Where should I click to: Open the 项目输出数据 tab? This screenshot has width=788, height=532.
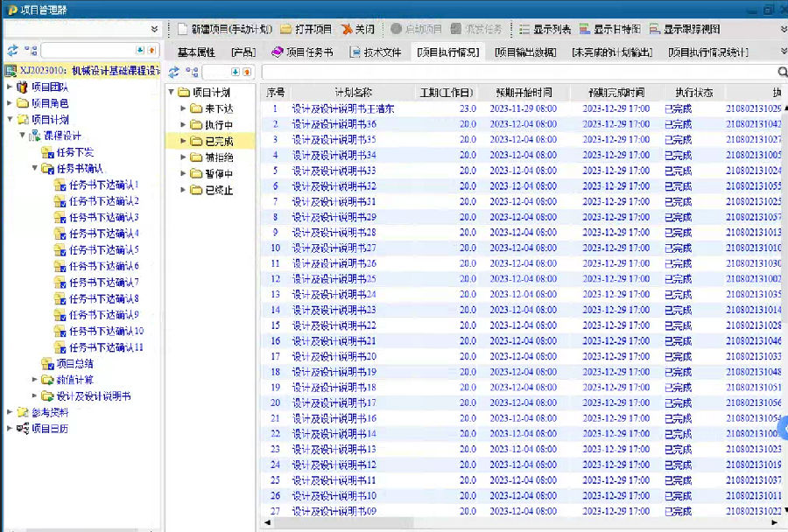(525, 52)
